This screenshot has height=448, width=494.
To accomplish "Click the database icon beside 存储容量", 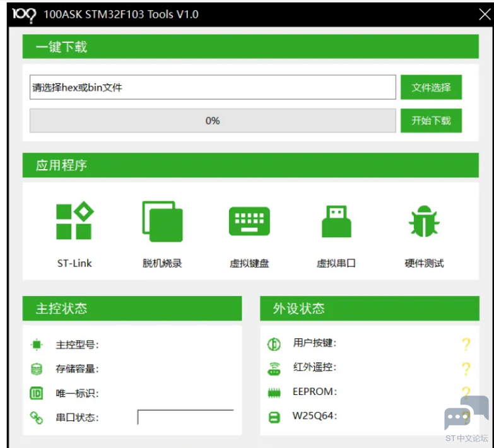I will (37, 369).
